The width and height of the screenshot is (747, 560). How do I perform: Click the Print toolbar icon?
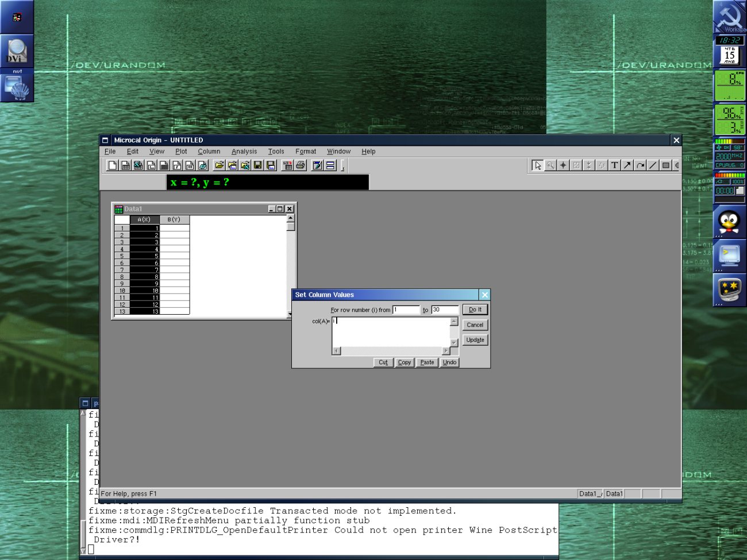[300, 165]
